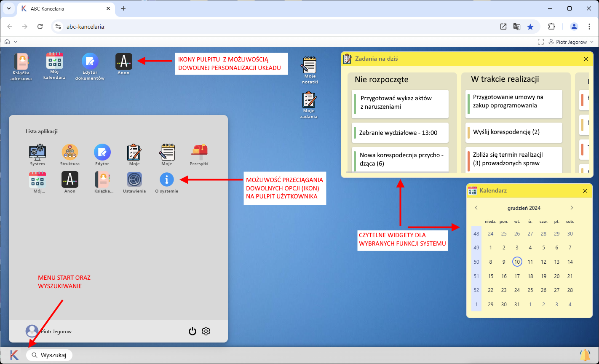Viewport: 599px width, 364px height.
Task: Close the Zadania na dziś widget
Action: (586, 59)
